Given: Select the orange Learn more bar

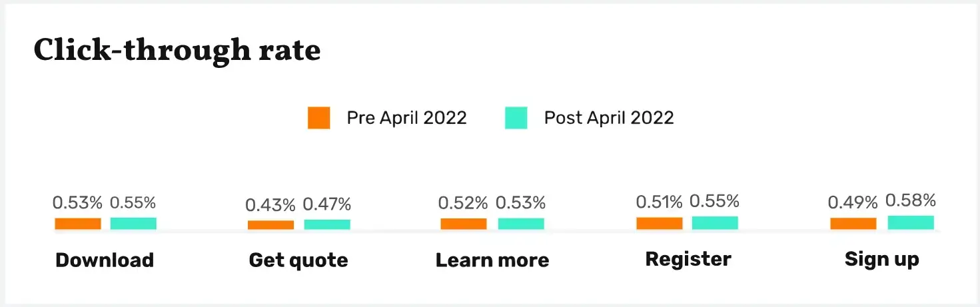Looking at the screenshot, I should point(464,224).
